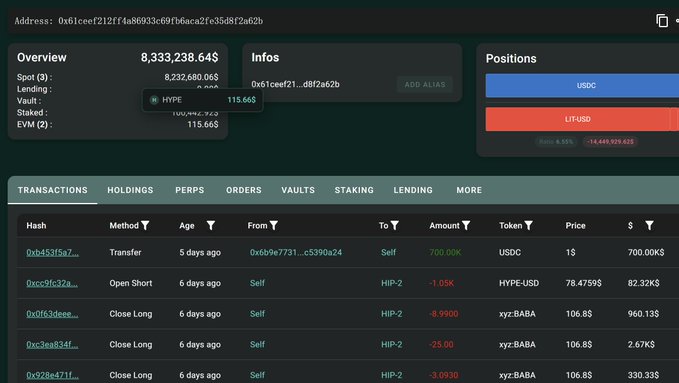
Task: Click HIP-2 in the Open Short row
Action: [391, 283]
